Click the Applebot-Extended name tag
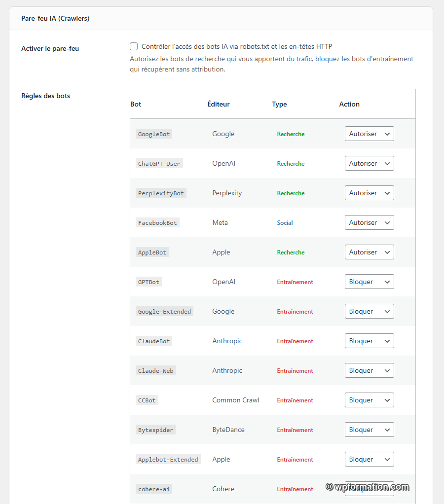Image resolution: width=444 pixels, height=504 pixels. [168, 459]
